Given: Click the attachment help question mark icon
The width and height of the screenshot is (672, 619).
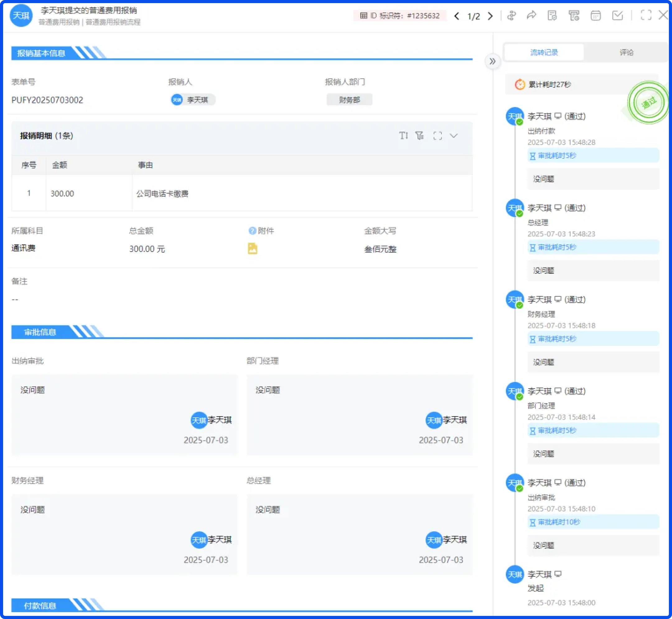Looking at the screenshot, I should pos(252,231).
